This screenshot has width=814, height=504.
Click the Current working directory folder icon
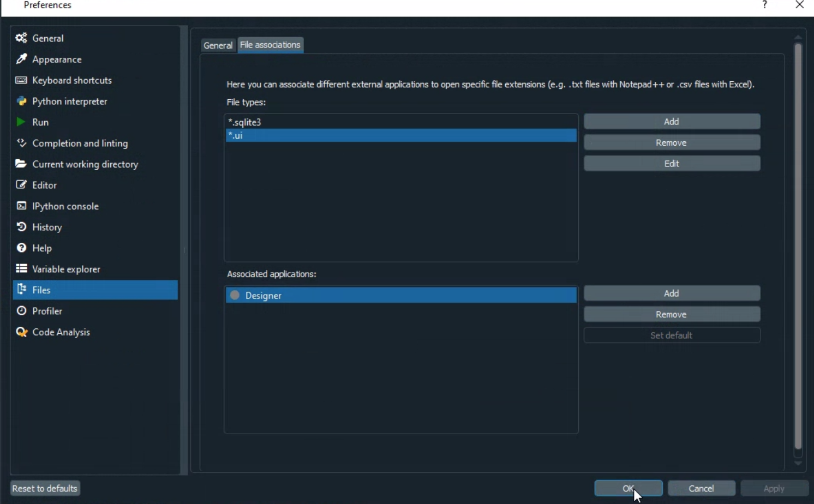21,164
